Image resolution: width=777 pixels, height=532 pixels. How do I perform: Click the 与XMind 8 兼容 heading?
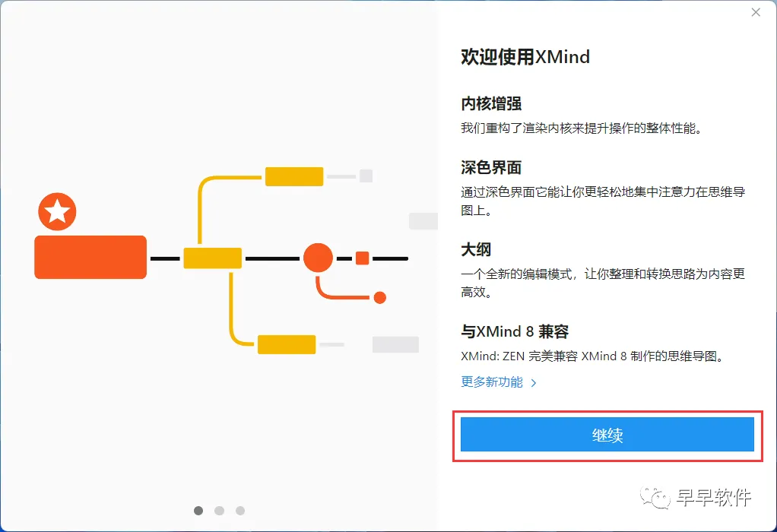pyautogui.click(x=515, y=331)
